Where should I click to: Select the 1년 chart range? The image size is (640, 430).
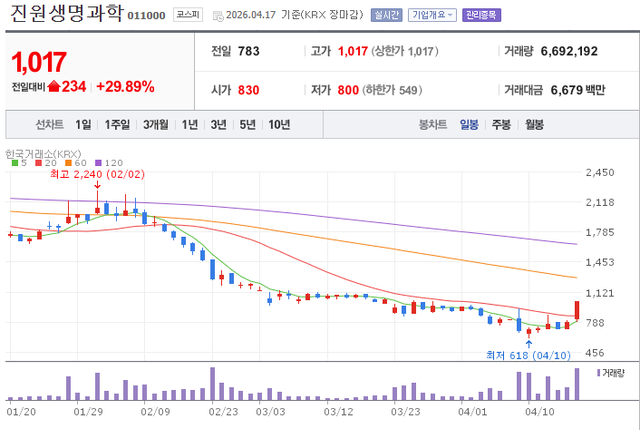coord(189,125)
